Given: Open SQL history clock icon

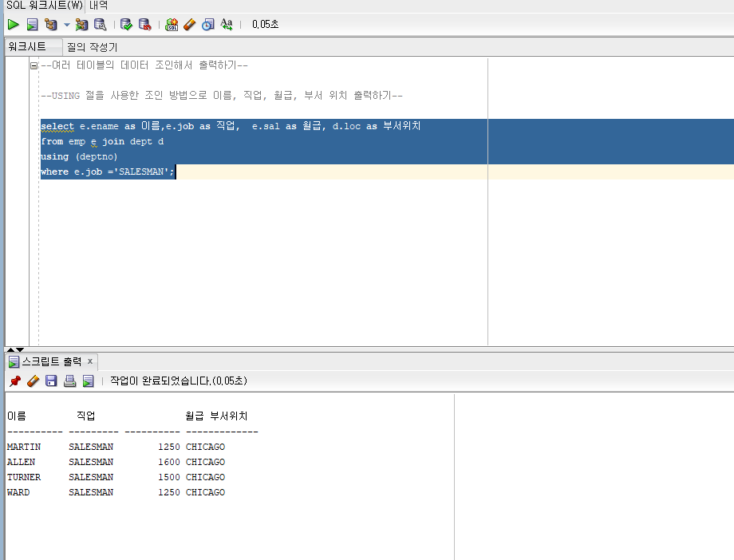Looking at the screenshot, I should [x=208, y=25].
